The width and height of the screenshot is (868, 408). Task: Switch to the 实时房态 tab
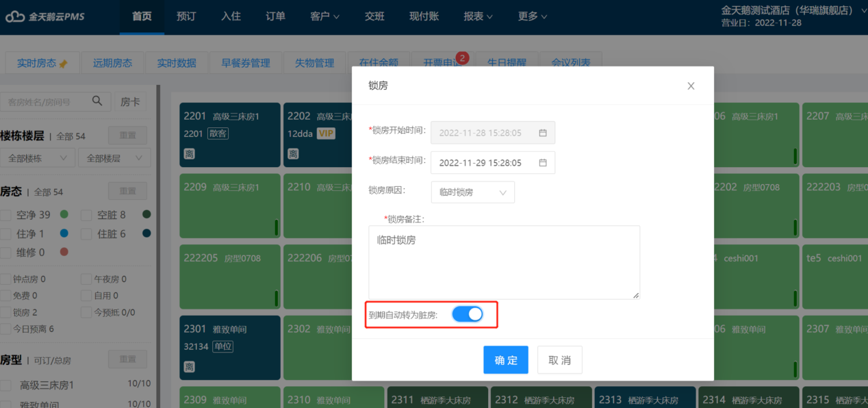point(42,63)
